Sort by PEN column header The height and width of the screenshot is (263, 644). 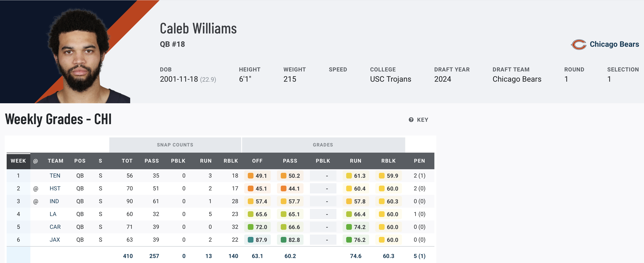pos(419,161)
